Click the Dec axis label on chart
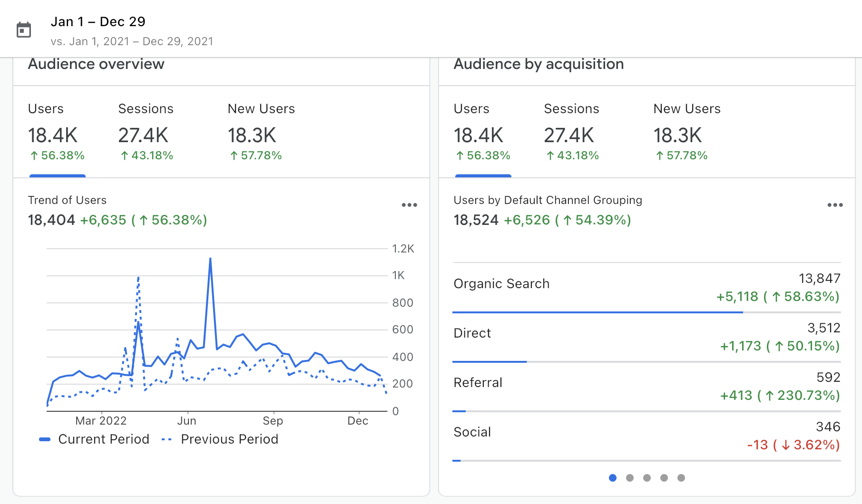Image resolution: width=862 pixels, height=504 pixels. [358, 421]
